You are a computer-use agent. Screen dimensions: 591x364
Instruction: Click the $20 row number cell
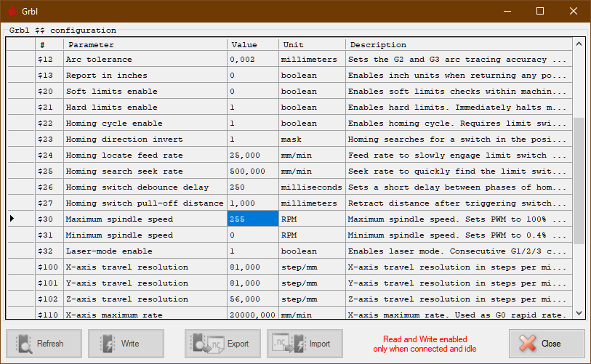pos(49,92)
